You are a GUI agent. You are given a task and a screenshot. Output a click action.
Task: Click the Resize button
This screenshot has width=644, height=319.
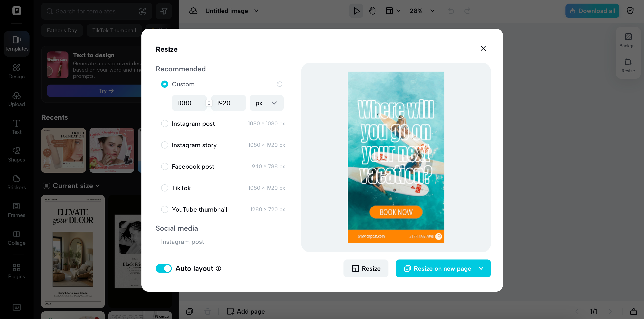(366, 268)
